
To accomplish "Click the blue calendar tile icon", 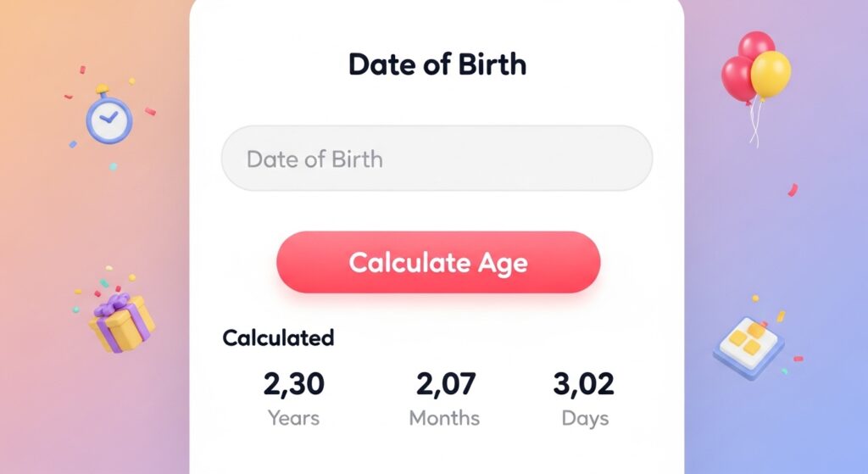I will [x=748, y=345].
